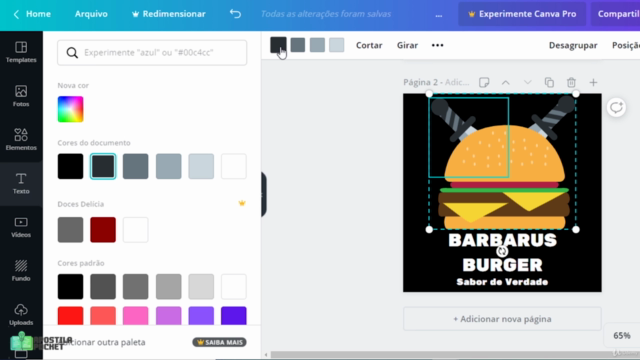Pick white in Doces Delícia palette
This screenshot has width=640, height=360.
[136, 229]
